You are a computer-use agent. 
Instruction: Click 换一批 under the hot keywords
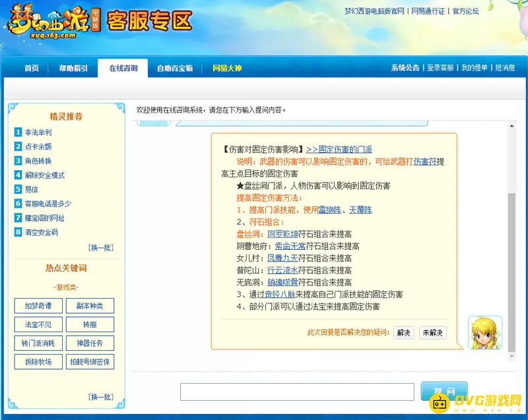click(101, 397)
